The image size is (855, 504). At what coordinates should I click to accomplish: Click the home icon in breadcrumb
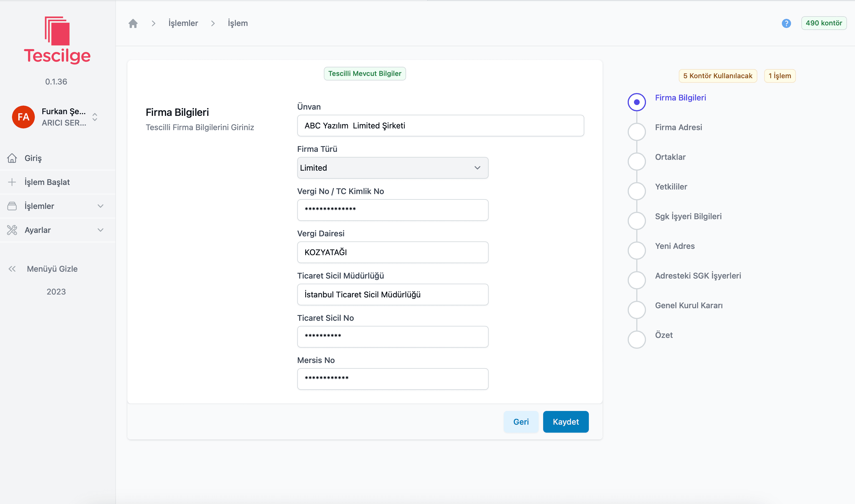[133, 23]
